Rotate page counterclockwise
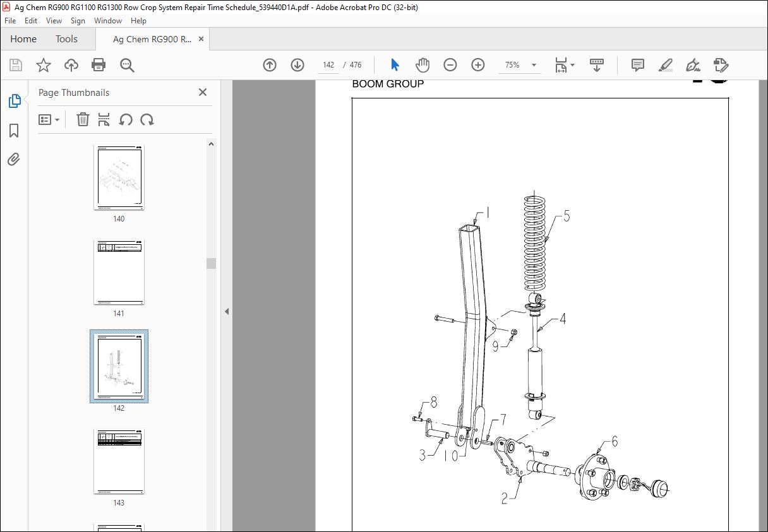Screen dimensions: 768x532 (x=126, y=119)
